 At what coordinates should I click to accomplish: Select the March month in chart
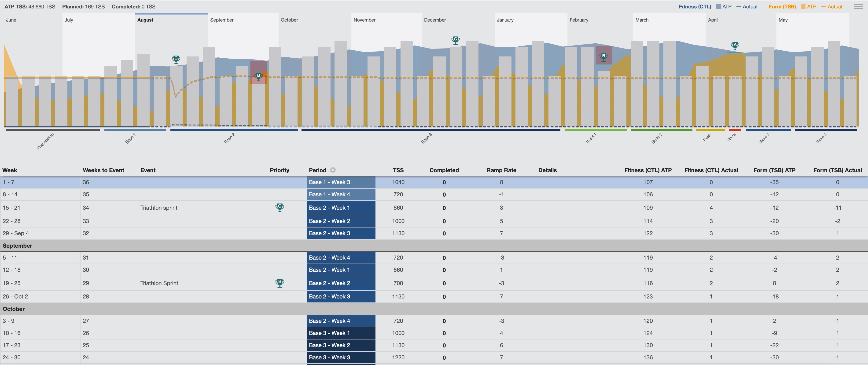click(x=642, y=20)
